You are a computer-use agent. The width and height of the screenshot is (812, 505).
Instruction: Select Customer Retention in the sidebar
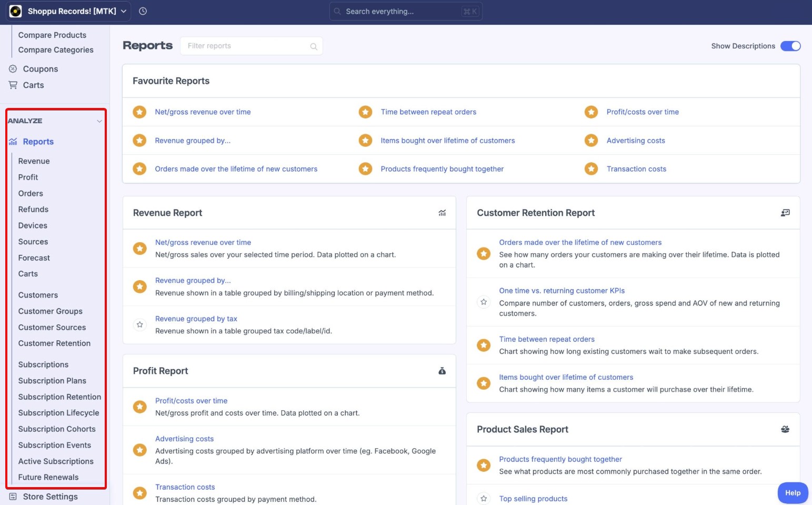point(54,343)
